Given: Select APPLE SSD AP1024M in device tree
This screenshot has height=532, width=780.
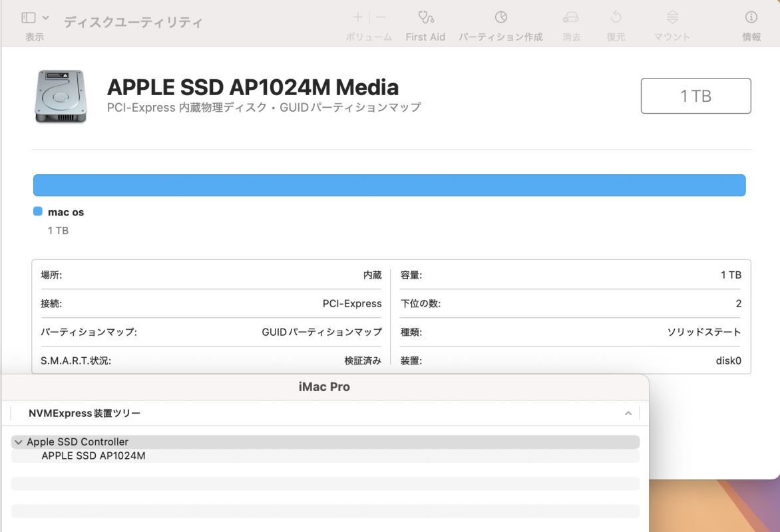Looking at the screenshot, I should pyautogui.click(x=93, y=456).
